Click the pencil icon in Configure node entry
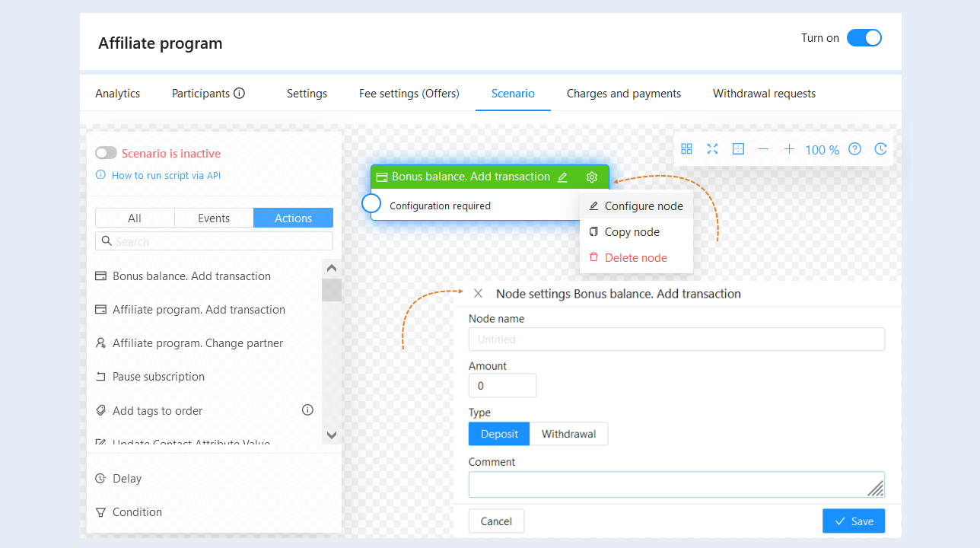The image size is (980, 548). (x=594, y=206)
